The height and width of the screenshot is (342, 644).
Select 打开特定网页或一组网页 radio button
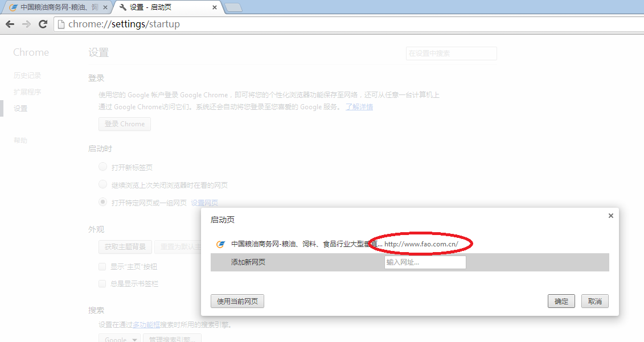tap(102, 202)
